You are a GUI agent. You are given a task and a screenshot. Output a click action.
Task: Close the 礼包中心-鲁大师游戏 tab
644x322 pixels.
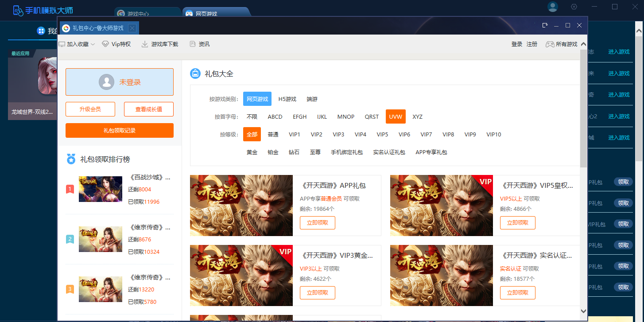[x=132, y=28]
